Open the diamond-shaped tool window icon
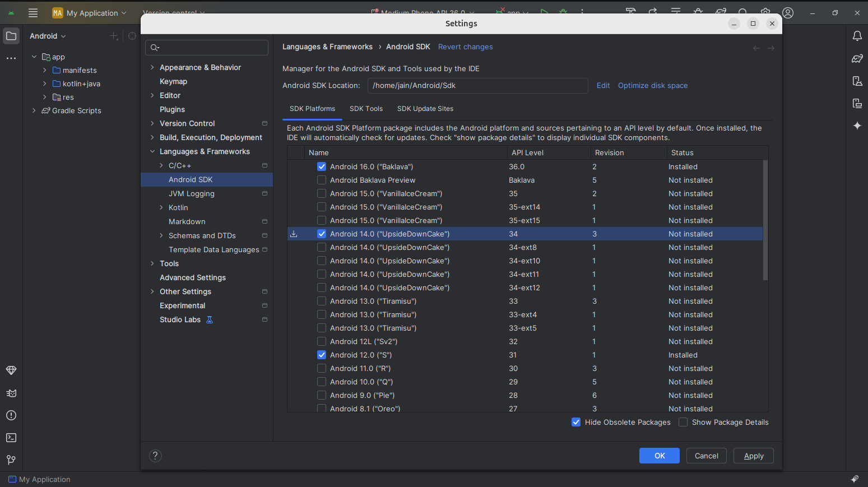The height and width of the screenshot is (487, 868). point(11,370)
